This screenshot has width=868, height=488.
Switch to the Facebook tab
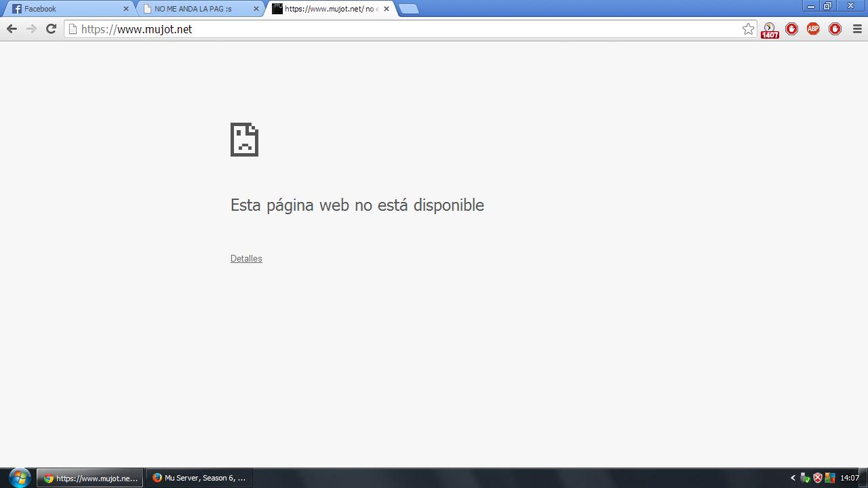pyautogui.click(x=64, y=9)
